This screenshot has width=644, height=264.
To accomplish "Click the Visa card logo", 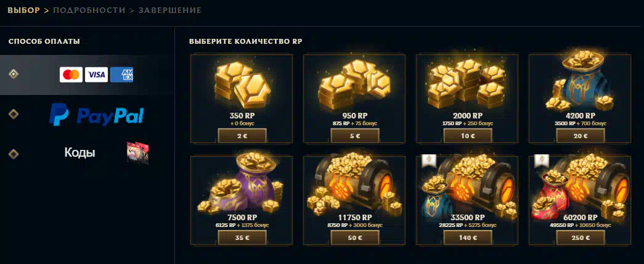I will coord(97,75).
